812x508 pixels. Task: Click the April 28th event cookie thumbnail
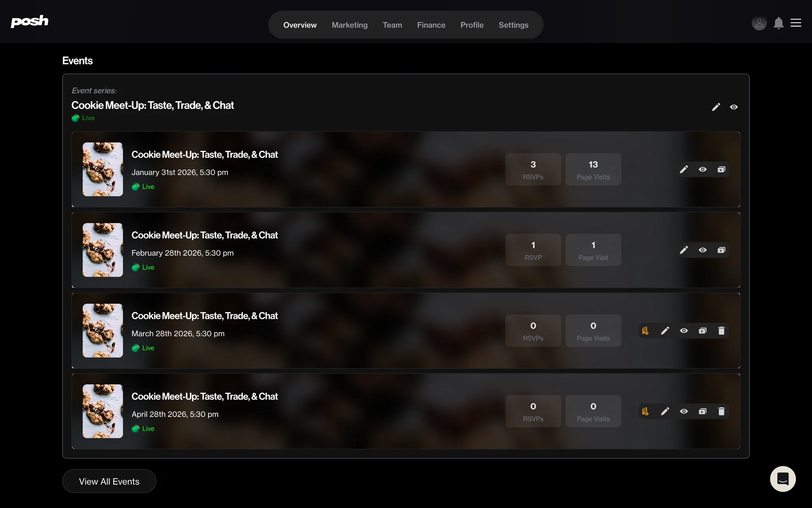(x=103, y=411)
